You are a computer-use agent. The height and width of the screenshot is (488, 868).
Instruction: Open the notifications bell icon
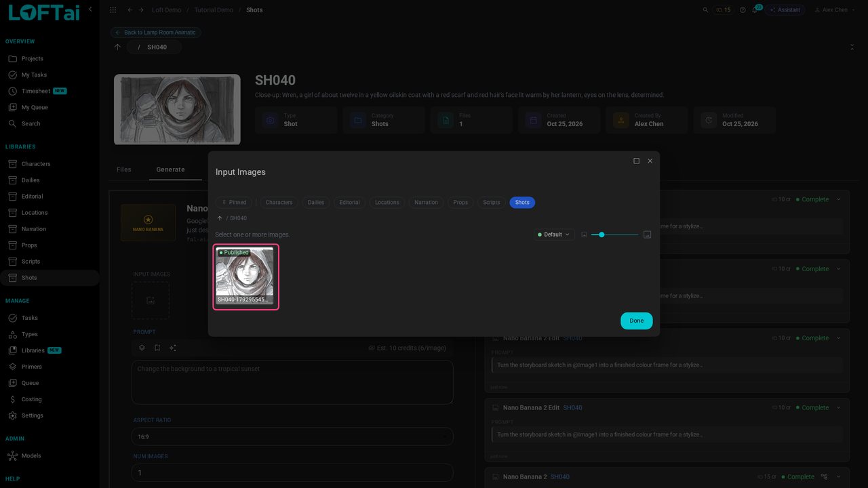click(x=755, y=10)
